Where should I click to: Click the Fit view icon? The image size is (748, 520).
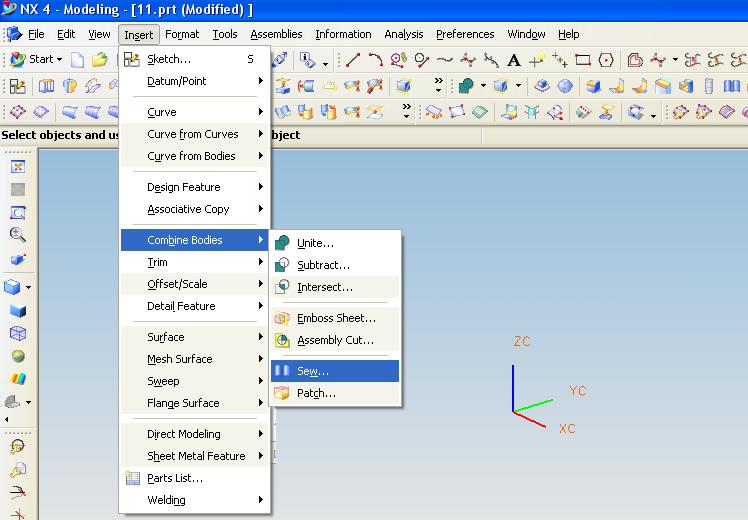point(18,166)
